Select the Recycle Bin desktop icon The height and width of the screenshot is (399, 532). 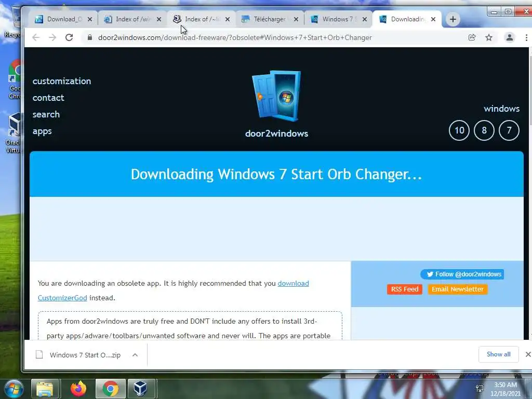[x=13, y=22]
